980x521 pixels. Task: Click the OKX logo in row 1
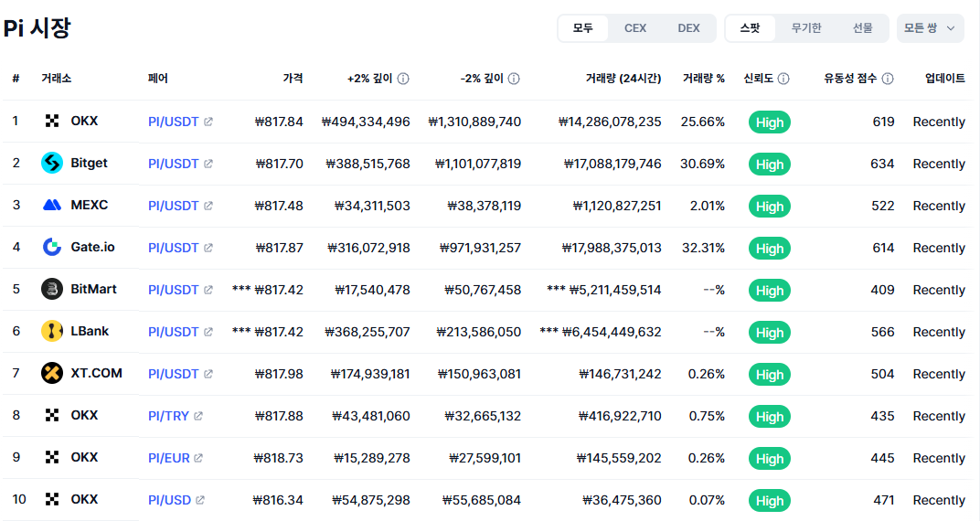[x=52, y=122]
